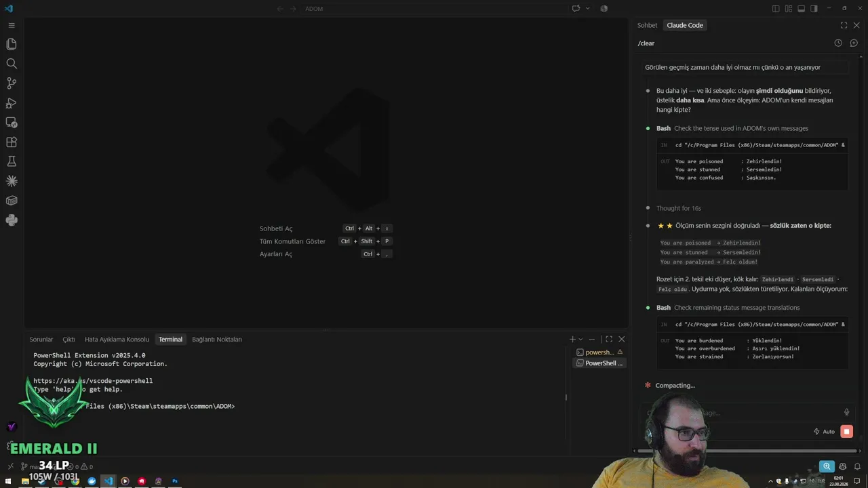Open the Extensions view

coord(12,142)
